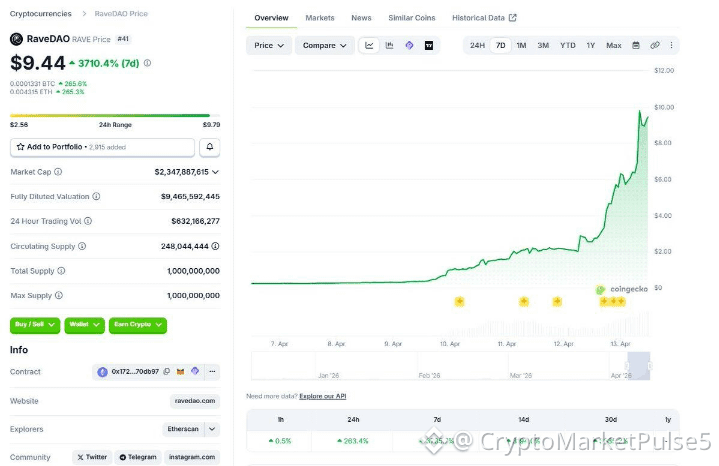Viewport: 719px width, 466px height.
Task: Open the Telegram community link
Action: (138, 457)
